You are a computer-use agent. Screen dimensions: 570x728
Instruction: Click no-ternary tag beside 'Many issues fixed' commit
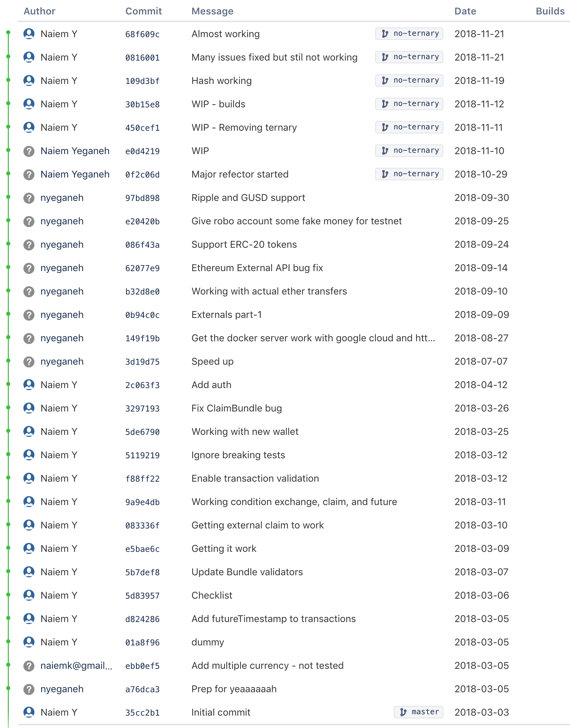click(x=409, y=57)
